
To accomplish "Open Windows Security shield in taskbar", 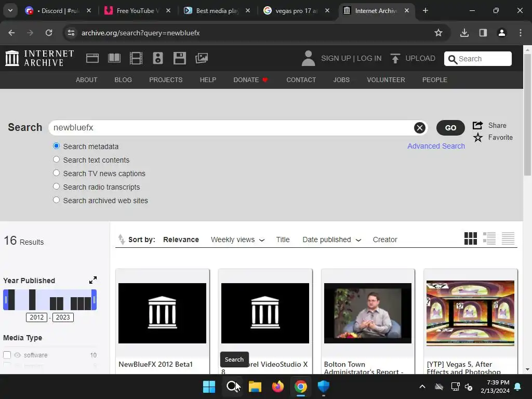I will pyautogui.click(x=323, y=387).
